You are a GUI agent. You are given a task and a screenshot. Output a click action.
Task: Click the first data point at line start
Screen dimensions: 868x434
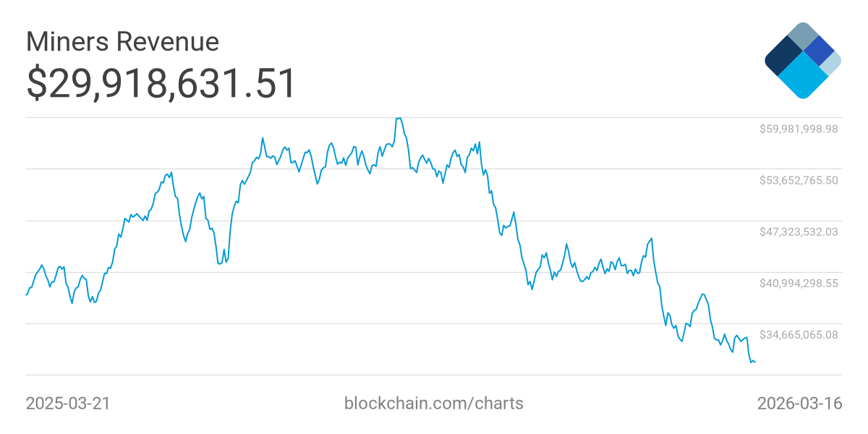coord(26,294)
